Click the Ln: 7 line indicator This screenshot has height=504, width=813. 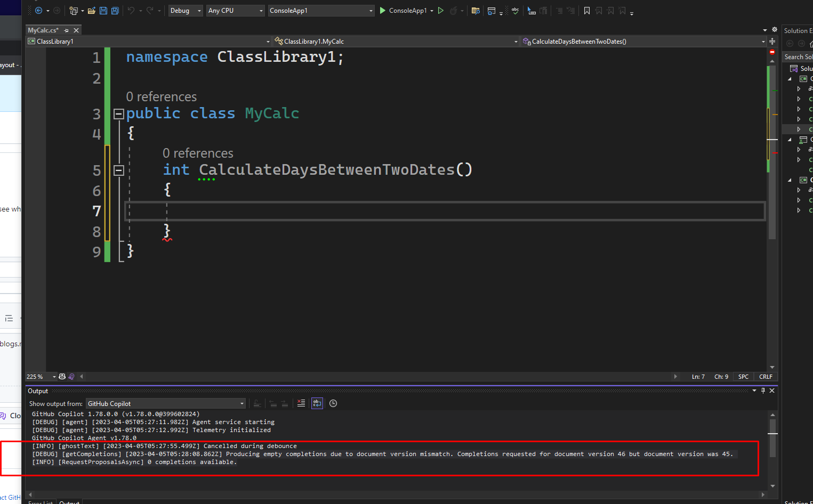click(698, 377)
